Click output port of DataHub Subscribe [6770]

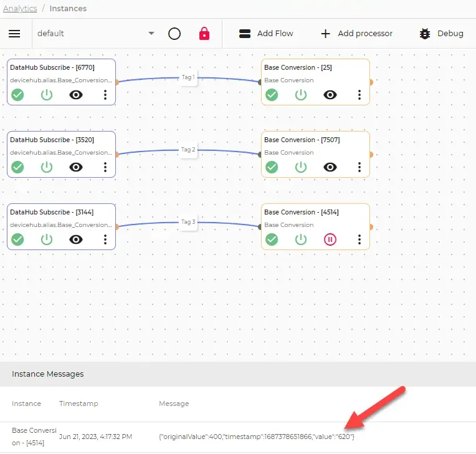tap(117, 82)
